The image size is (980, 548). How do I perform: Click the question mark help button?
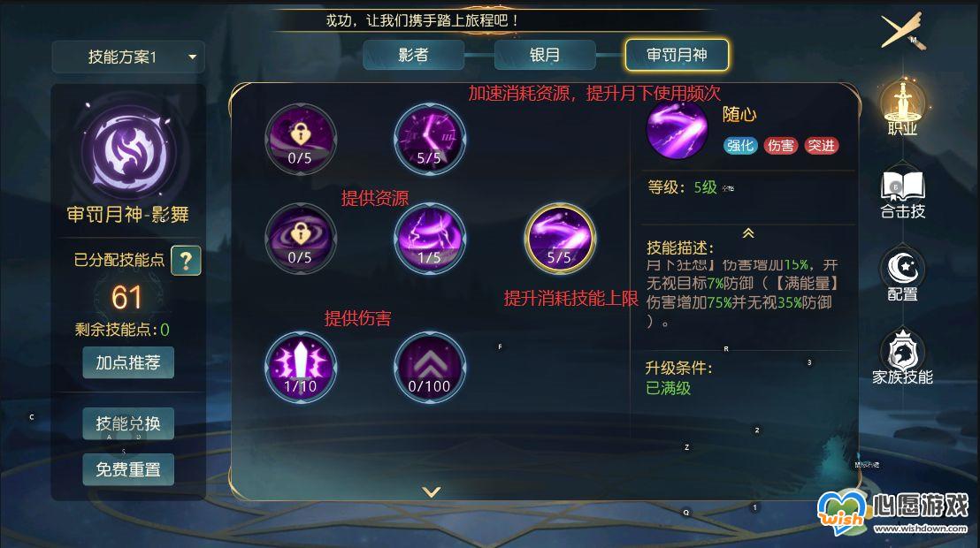coord(186,261)
